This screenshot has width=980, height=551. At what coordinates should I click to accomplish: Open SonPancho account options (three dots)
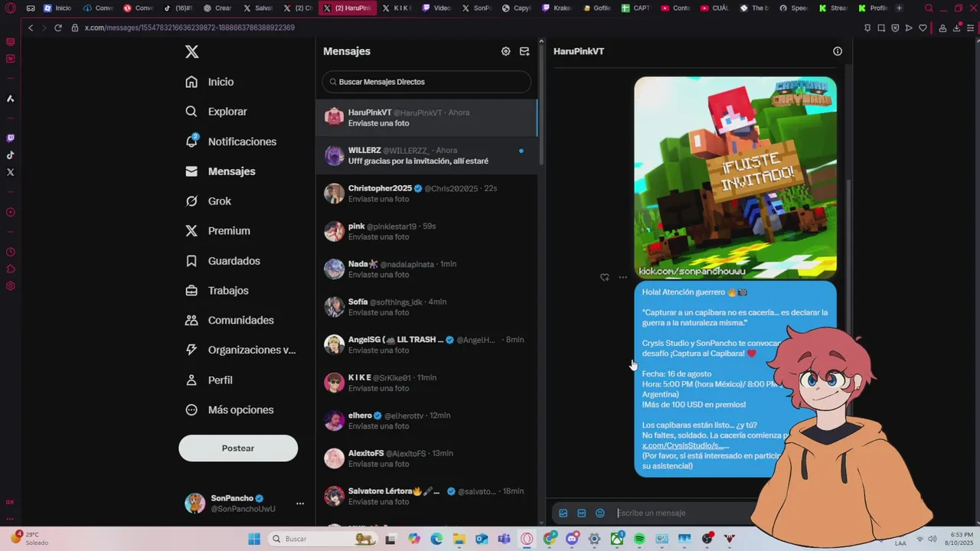pos(300,504)
